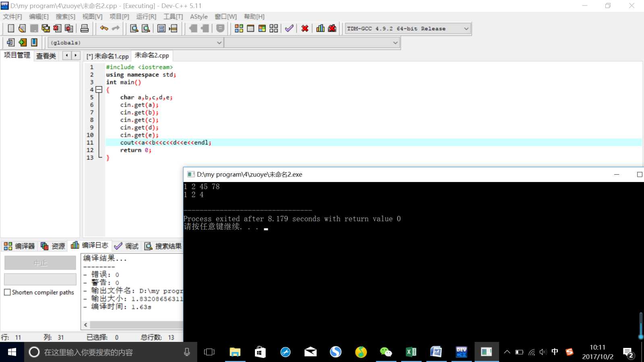The width and height of the screenshot is (644, 362).
Task: Open the 视图[V] menu
Action: pyautogui.click(x=93, y=17)
